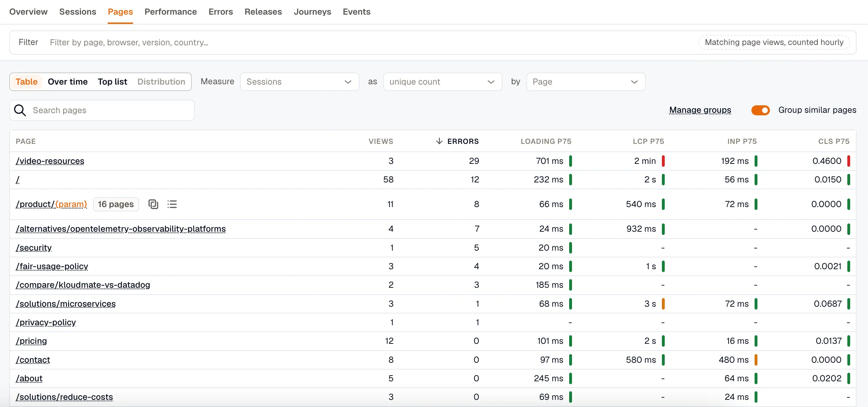This screenshot has height=407, width=868.
Task: Sort by the INP P75 column header
Action: pyautogui.click(x=742, y=141)
